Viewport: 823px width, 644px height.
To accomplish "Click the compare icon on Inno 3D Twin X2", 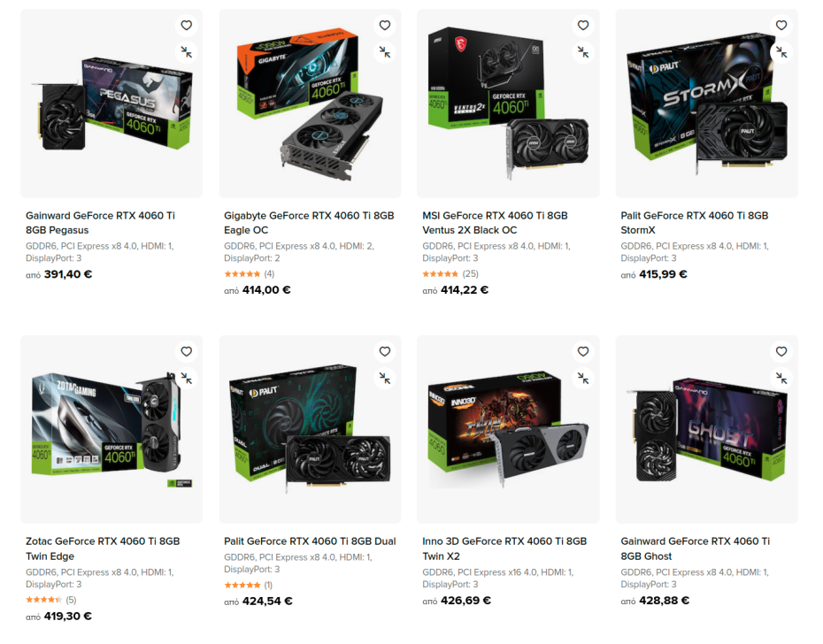I will click(582, 379).
